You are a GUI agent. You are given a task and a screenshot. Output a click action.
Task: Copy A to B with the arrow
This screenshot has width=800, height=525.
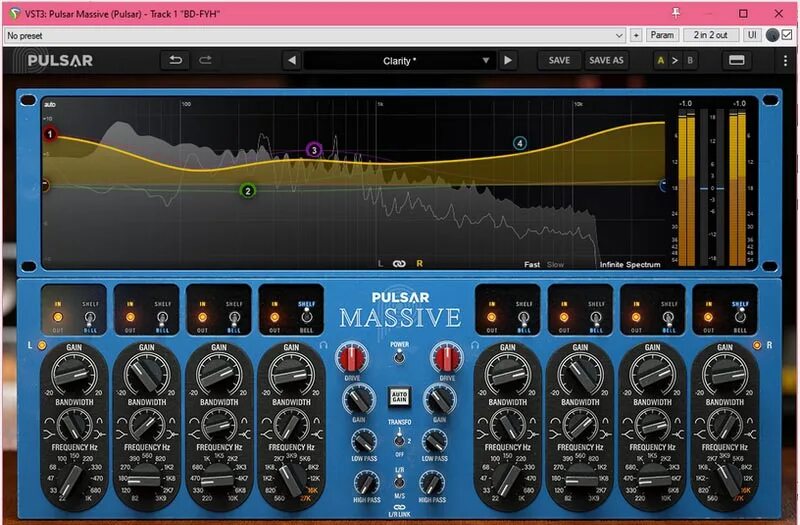click(675, 61)
